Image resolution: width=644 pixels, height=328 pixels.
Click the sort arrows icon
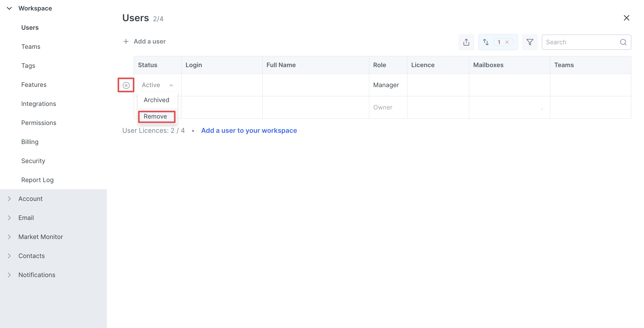point(486,42)
